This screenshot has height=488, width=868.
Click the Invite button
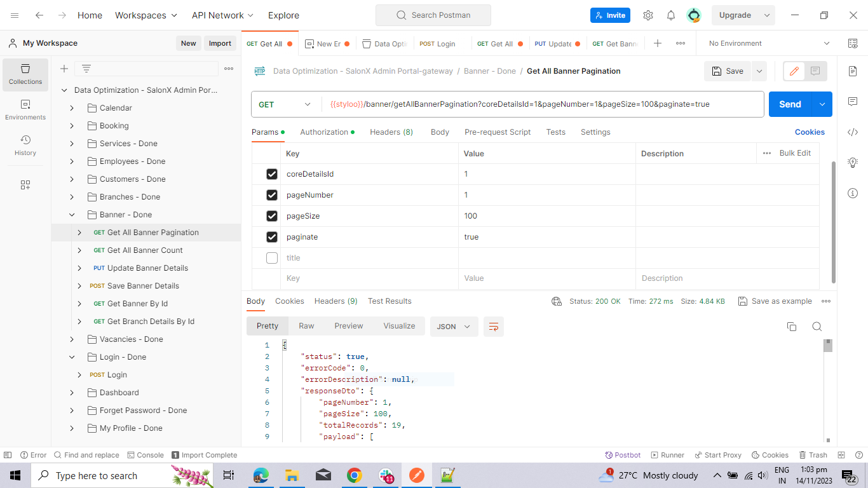point(610,15)
